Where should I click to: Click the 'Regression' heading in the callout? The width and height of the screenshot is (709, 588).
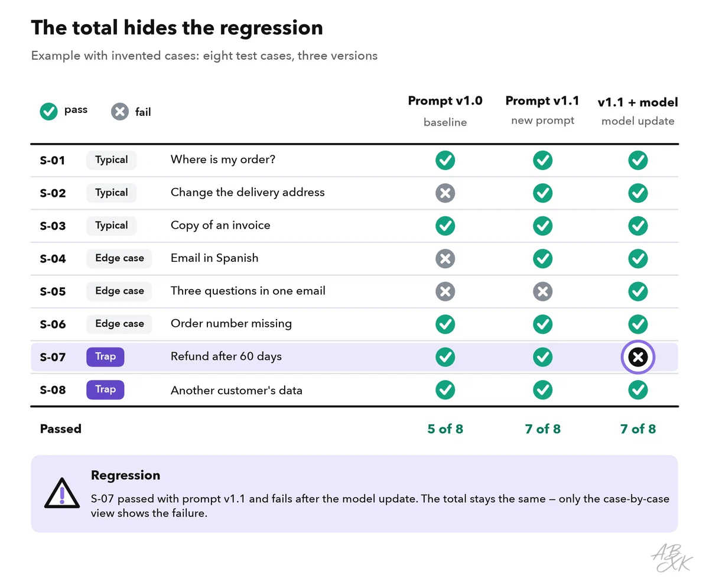point(125,476)
